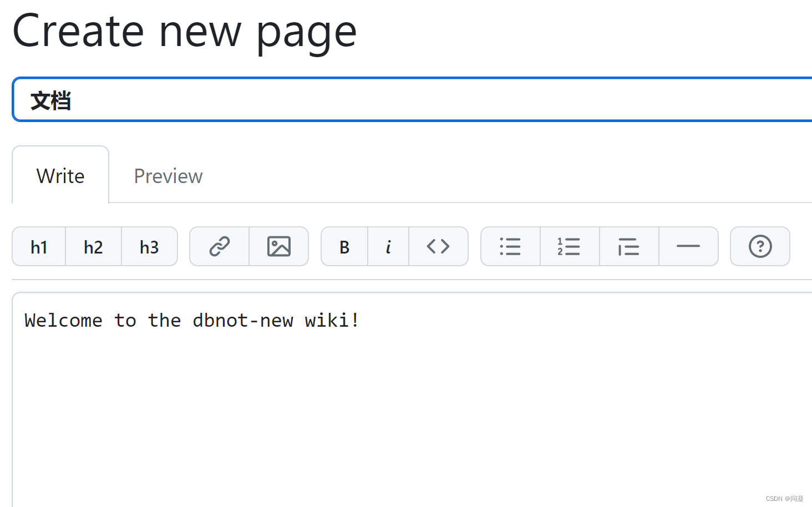Insert a numbered ordered list
The height and width of the screenshot is (507, 812).
point(570,246)
